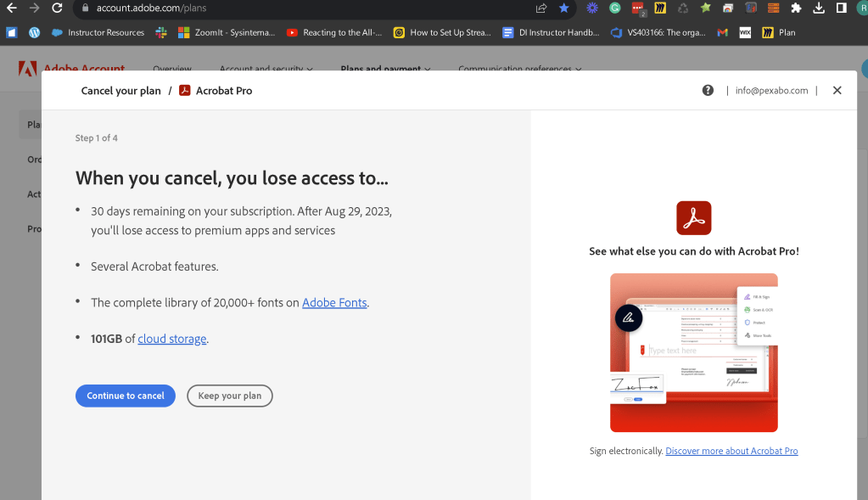This screenshot has width=868, height=500.
Task: Open Discover more about Acrobat Pro link
Action: point(731,451)
